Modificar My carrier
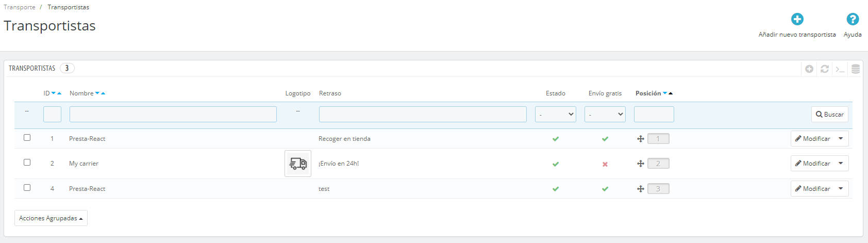 click(813, 163)
